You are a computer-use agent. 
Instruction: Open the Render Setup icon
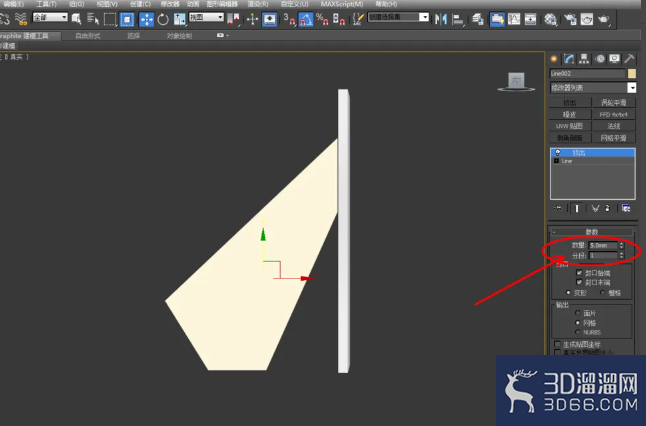[x=570, y=19]
